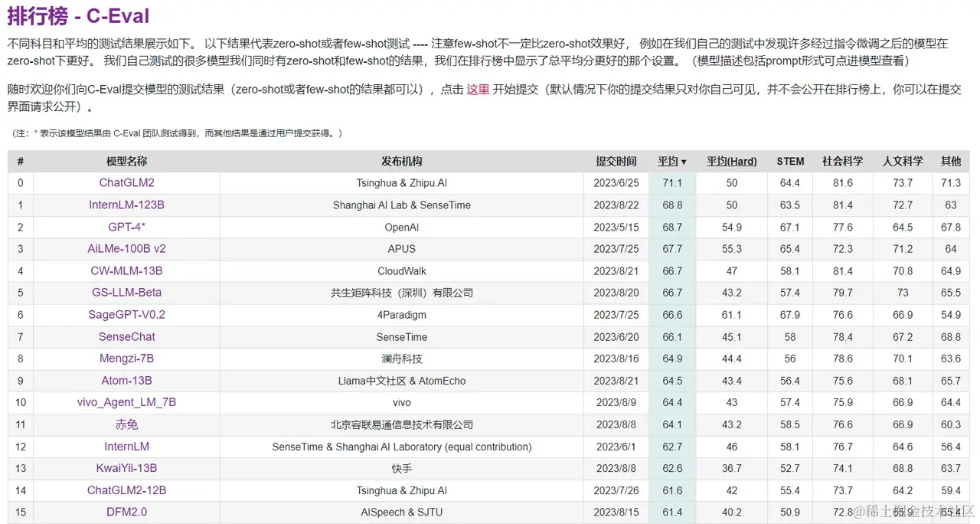The width and height of the screenshot is (980, 524).
Task: Click the 提交时间 column header
Action: pyautogui.click(x=616, y=162)
